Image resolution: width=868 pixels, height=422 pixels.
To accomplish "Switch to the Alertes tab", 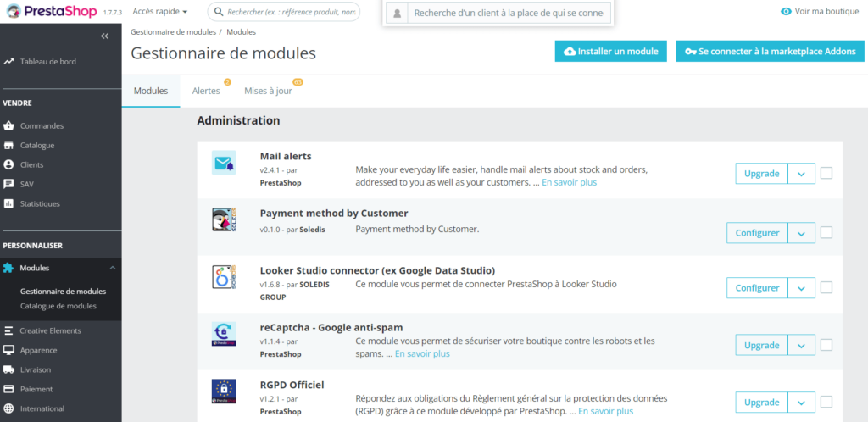I will click(x=206, y=91).
